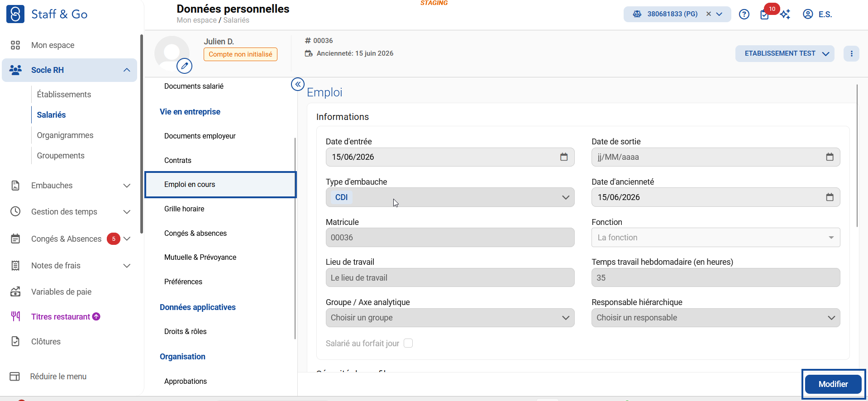868x401 pixels.
Task: Open calendar picker for Date de sortie
Action: tap(830, 157)
